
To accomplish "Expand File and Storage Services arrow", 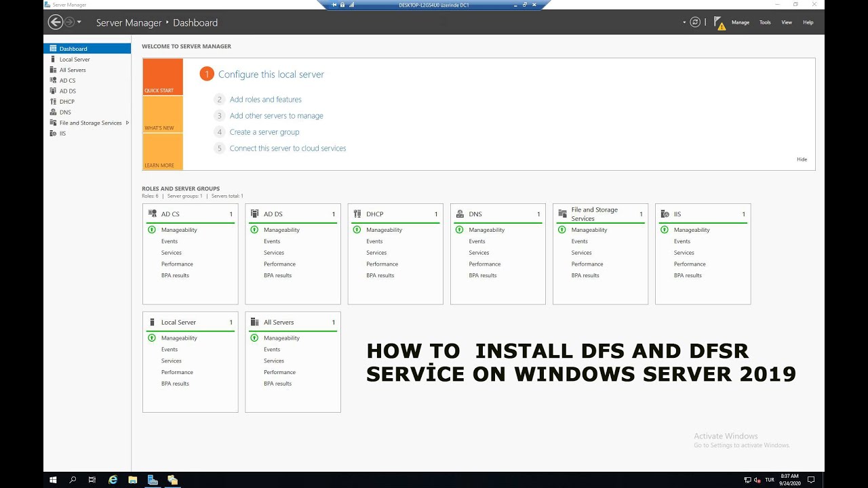I will point(127,123).
